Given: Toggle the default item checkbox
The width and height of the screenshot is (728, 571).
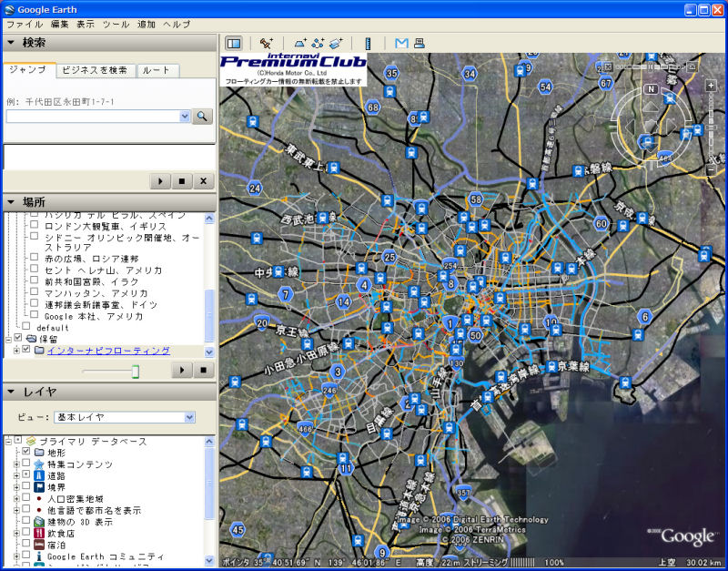Looking at the screenshot, I should click(26, 326).
